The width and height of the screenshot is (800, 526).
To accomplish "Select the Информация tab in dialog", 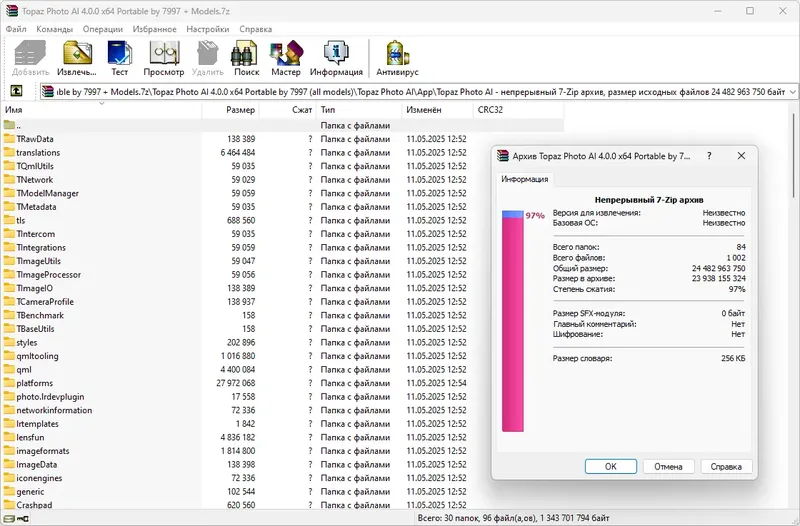I will point(524,179).
